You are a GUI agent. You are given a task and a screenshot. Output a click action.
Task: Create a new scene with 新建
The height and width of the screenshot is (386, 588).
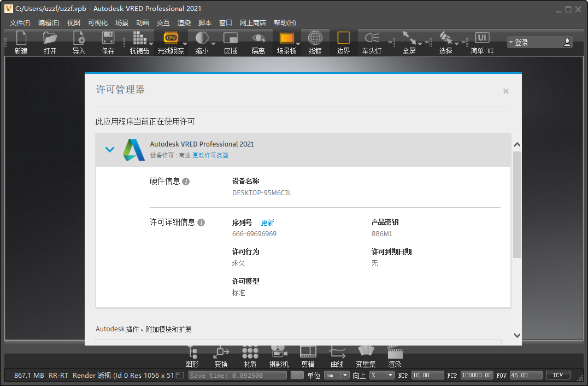tap(21, 42)
